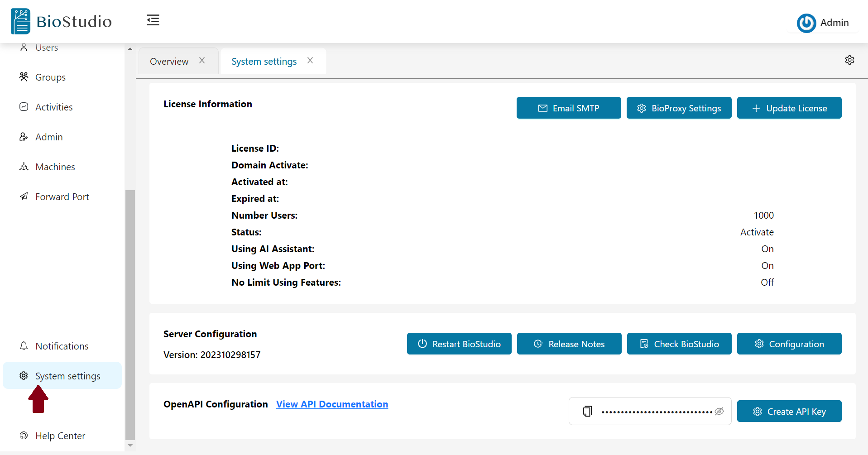868x455 pixels.
Task: Click Restart BioStudio button
Action: click(x=459, y=344)
